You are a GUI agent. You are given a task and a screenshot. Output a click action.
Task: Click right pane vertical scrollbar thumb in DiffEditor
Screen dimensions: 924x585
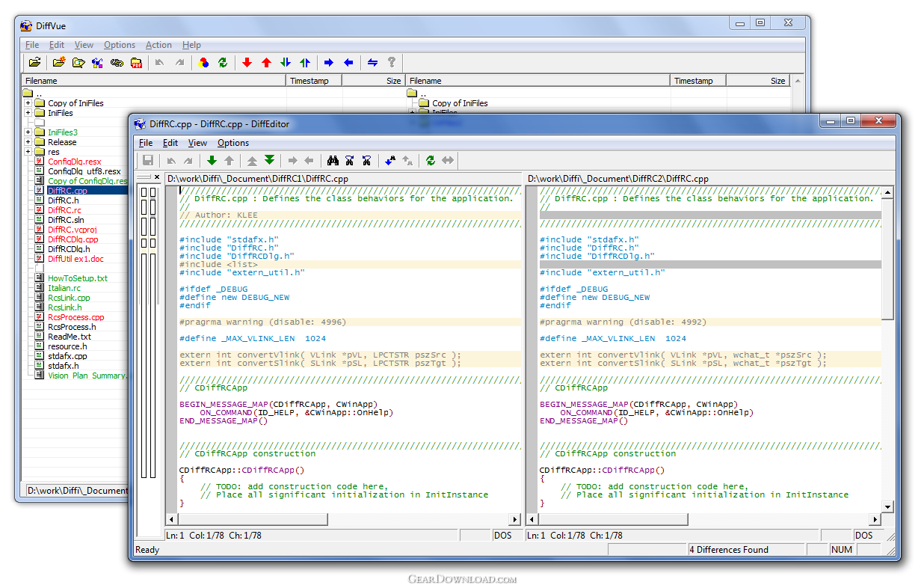tap(887, 259)
